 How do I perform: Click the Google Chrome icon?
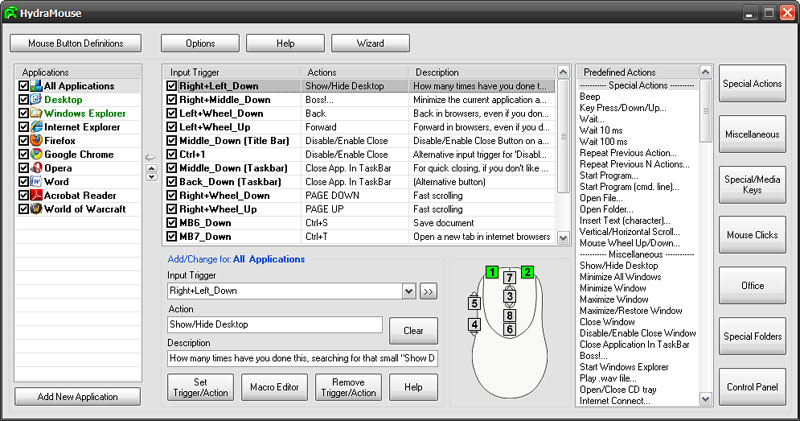(x=36, y=154)
